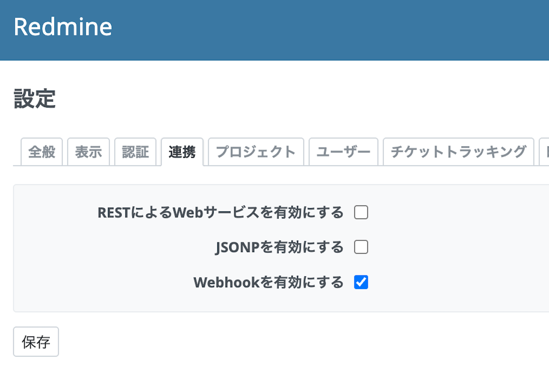Open the 表示 tab
Image resolution: width=549 pixels, height=392 pixels.
89,152
